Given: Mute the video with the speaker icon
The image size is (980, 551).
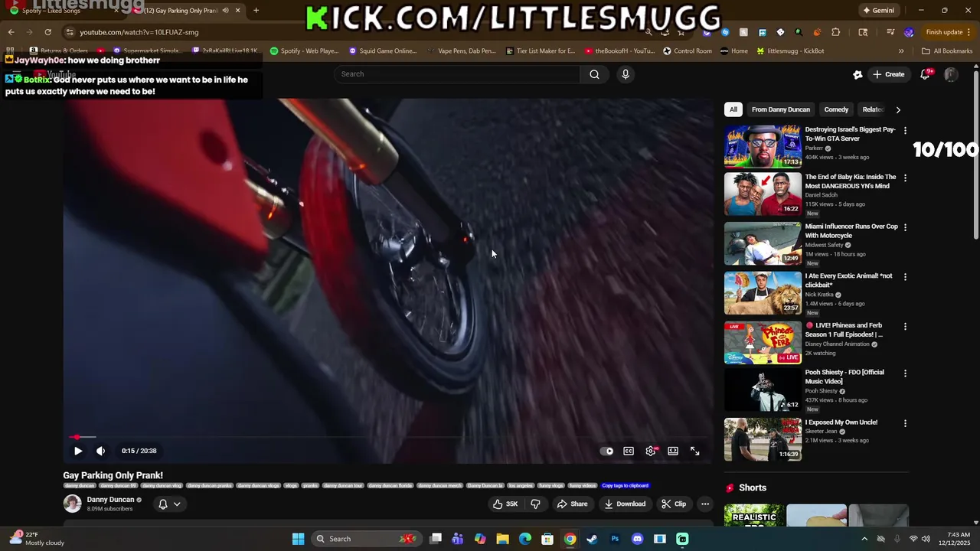Looking at the screenshot, I should [100, 451].
